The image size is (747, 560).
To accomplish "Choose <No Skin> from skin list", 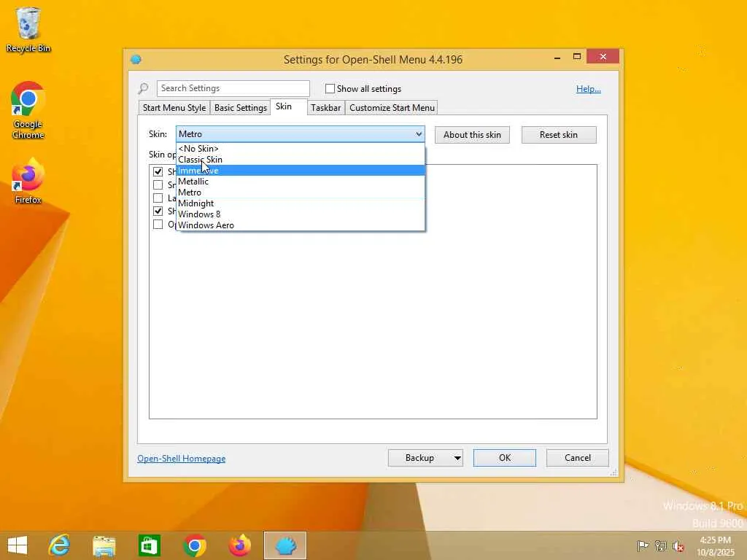I will 301,149.
